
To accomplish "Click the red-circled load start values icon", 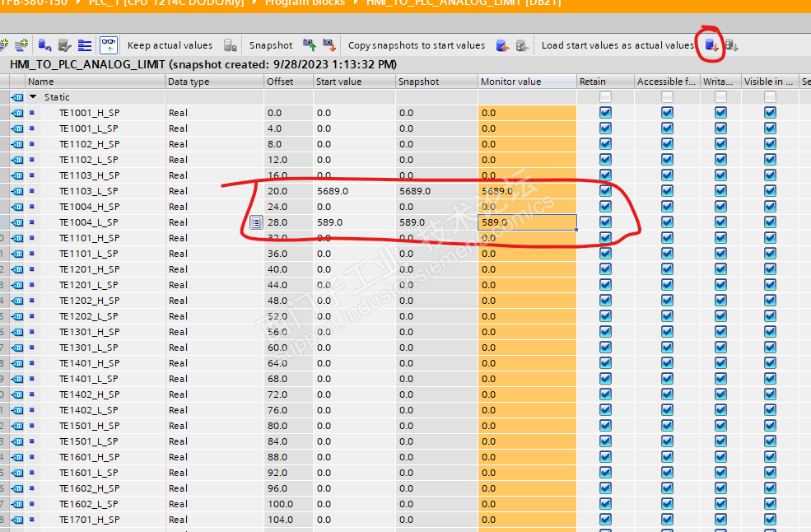I will [x=711, y=45].
